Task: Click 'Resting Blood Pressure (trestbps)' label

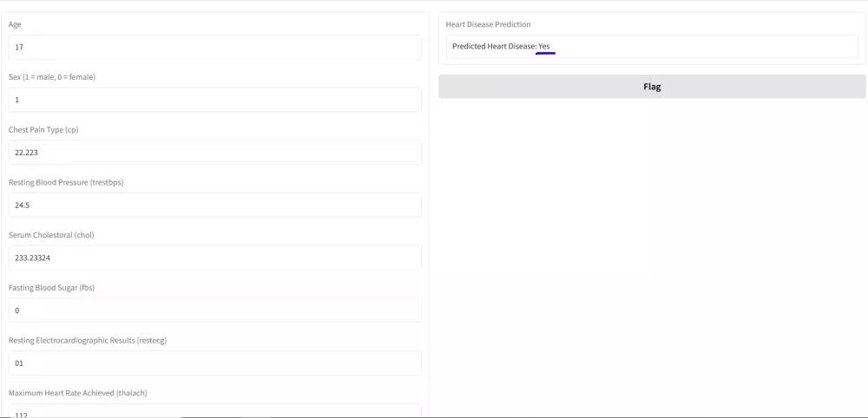Action: coord(66,182)
